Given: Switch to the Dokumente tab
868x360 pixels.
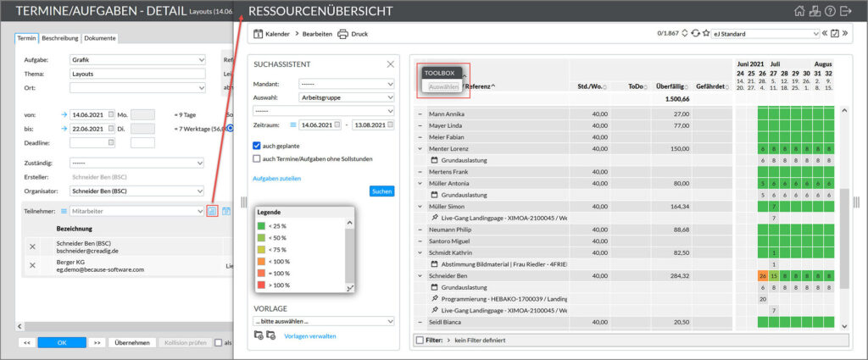Looking at the screenshot, I should 100,38.
